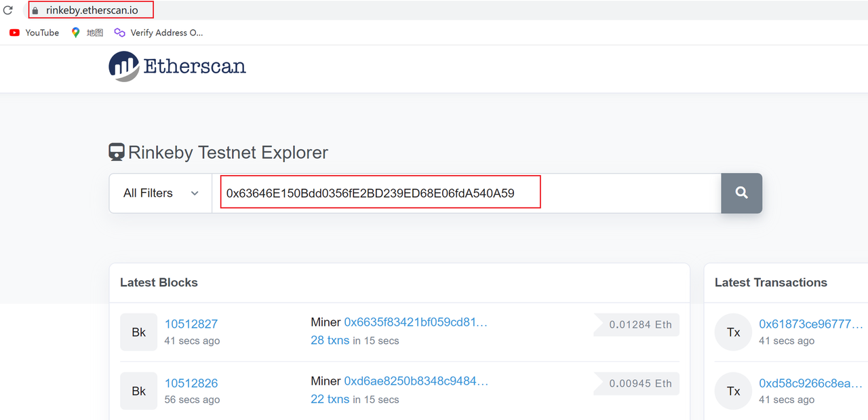This screenshot has width=868, height=420.
Task: Click the Bk icon for block 10512826
Action: click(139, 391)
